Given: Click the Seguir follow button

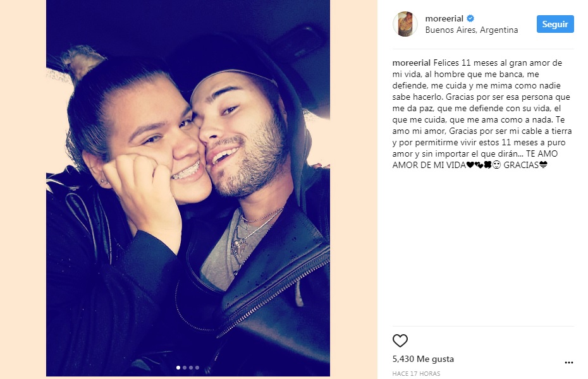Looking at the screenshot, I should (555, 24).
